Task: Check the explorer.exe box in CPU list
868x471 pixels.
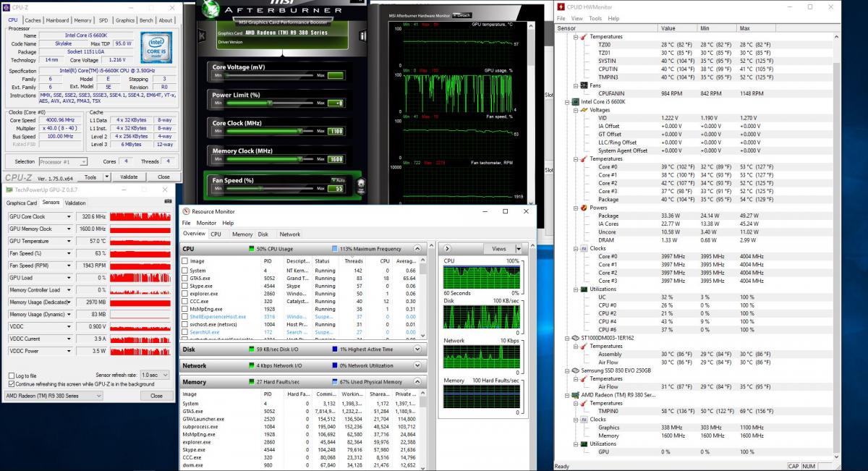Action: (x=184, y=294)
